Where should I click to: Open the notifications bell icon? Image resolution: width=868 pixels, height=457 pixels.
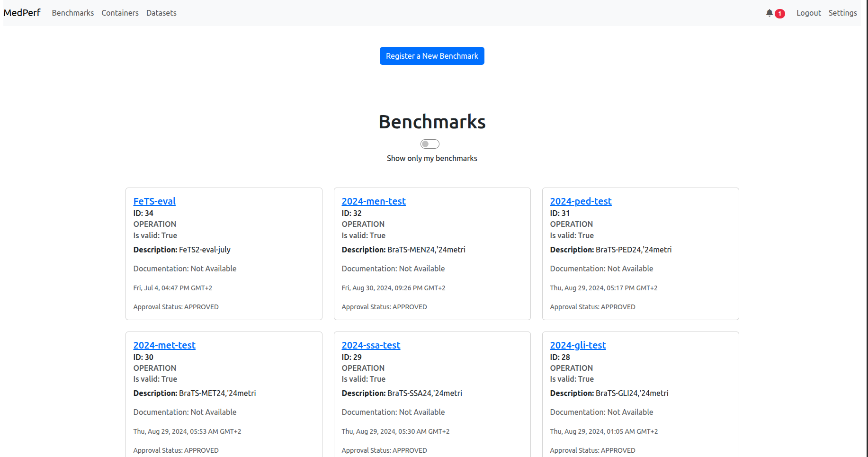coord(769,13)
